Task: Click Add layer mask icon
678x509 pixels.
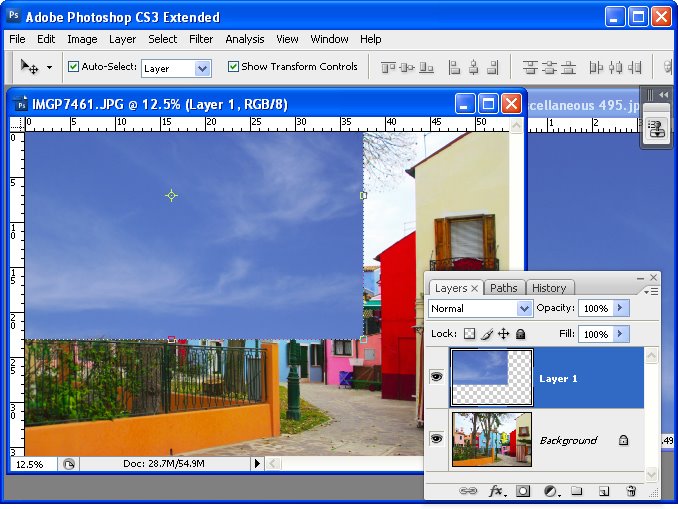Action: click(x=523, y=491)
